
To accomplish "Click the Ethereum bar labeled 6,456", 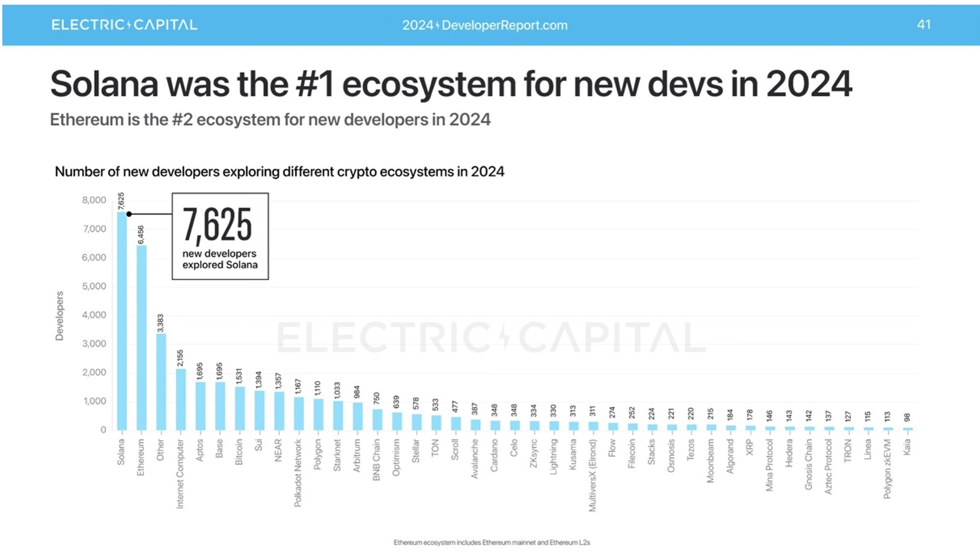I will click(141, 338).
